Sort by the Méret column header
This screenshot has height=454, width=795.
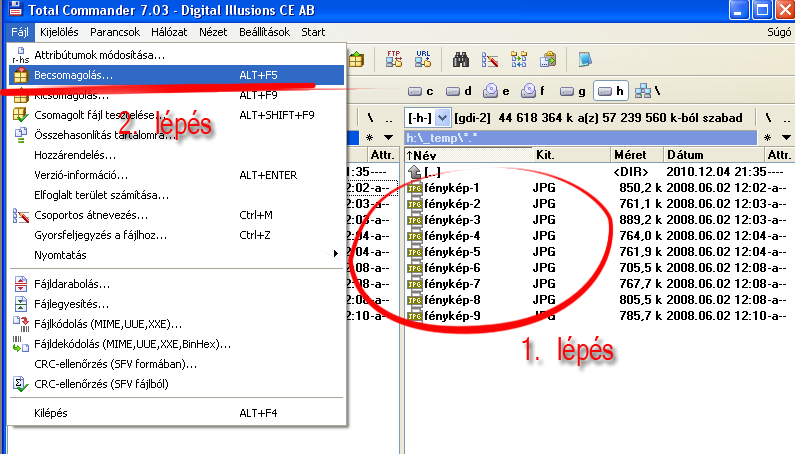[637, 155]
